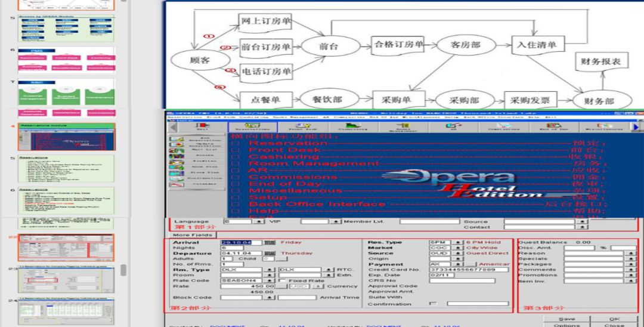Click the CRS No input field
The width and height of the screenshot is (644, 327).
(x=462, y=281)
